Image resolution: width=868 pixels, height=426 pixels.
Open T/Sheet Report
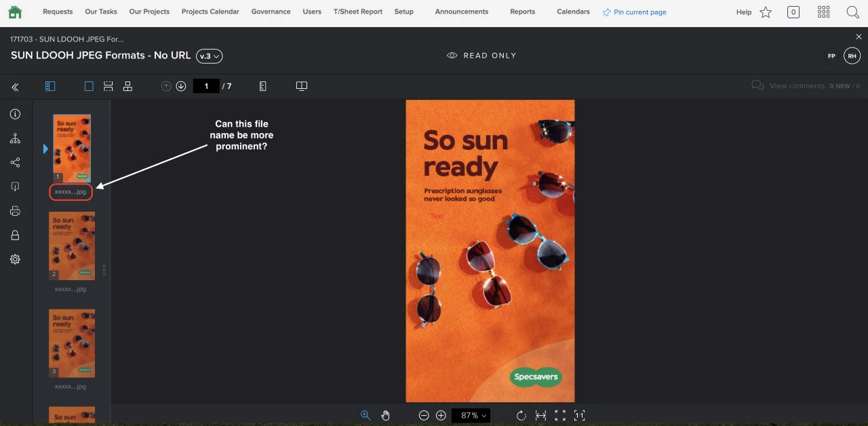(x=358, y=12)
